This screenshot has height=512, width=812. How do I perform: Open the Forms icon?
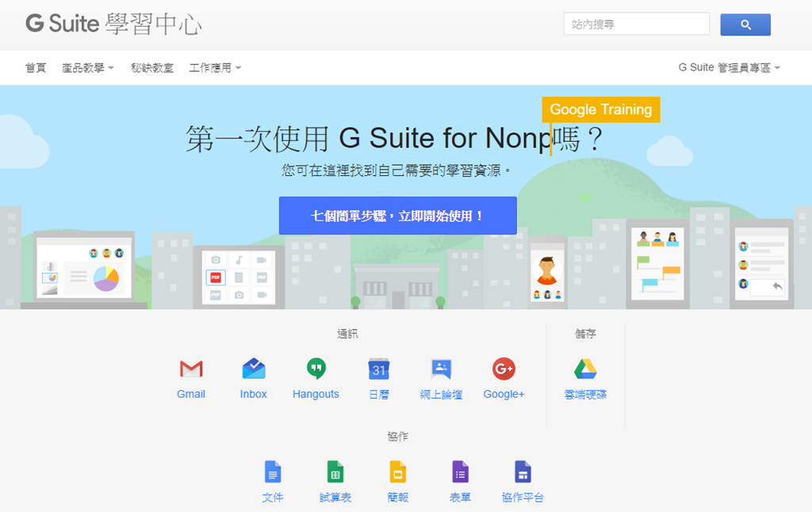(x=461, y=472)
